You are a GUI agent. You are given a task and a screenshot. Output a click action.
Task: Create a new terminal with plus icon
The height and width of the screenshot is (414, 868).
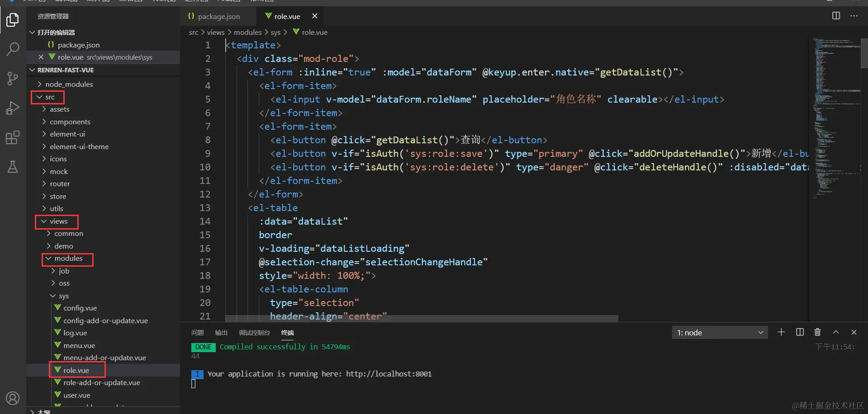coord(781,332)
